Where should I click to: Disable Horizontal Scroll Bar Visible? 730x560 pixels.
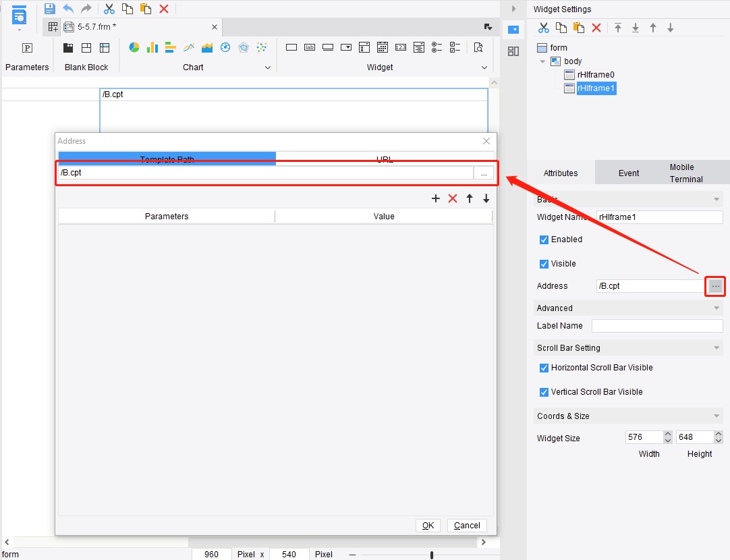[x=544, y=368]
